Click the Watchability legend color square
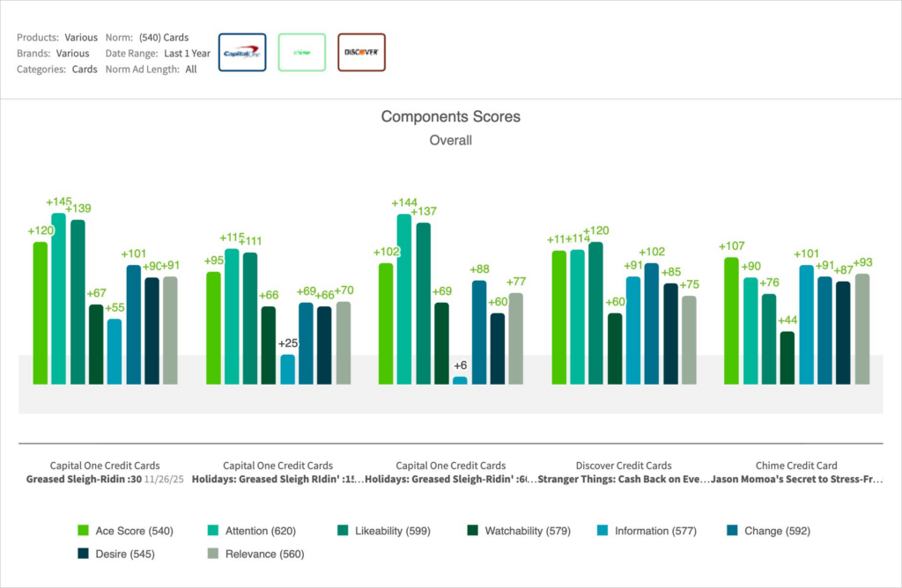 click(x=472, y=531)
